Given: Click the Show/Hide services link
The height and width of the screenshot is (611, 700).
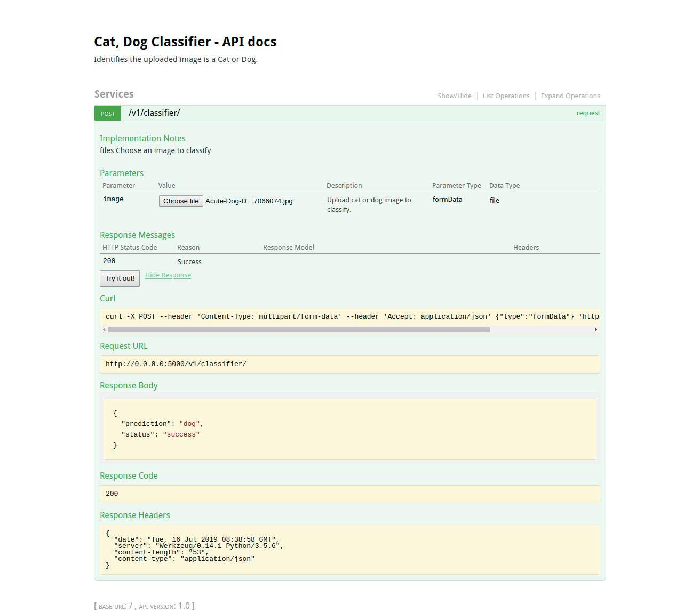Looking at the screenshot, I should (x=455, y=96).
